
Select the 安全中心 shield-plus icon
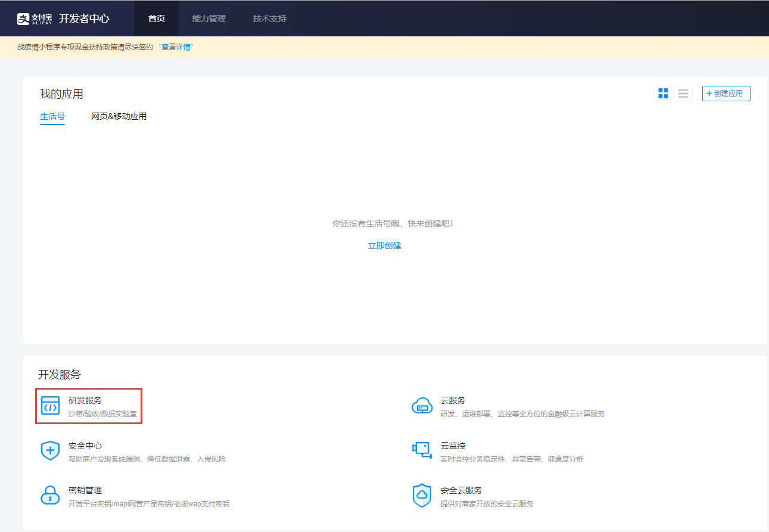click(50, 450)
